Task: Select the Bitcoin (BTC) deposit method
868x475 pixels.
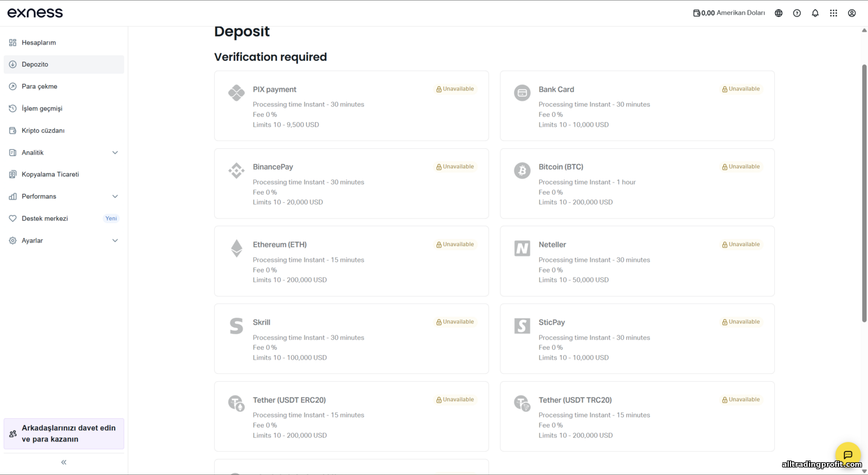Action: [637, 184]
